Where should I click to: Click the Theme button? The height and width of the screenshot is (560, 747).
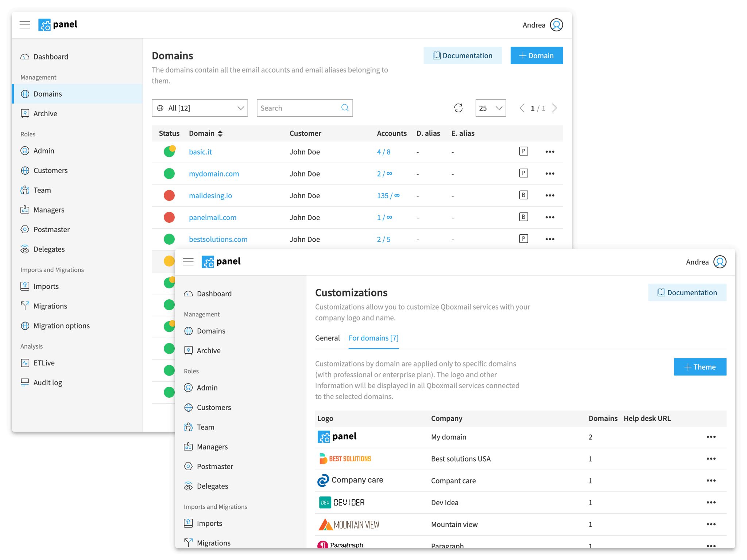700,367
